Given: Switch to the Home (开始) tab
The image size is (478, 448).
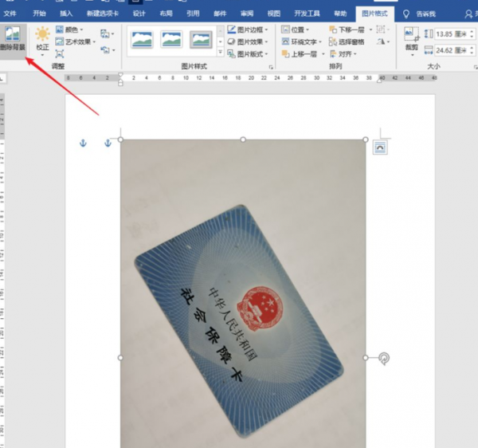Looking at the screenshot, I should 39,14.
